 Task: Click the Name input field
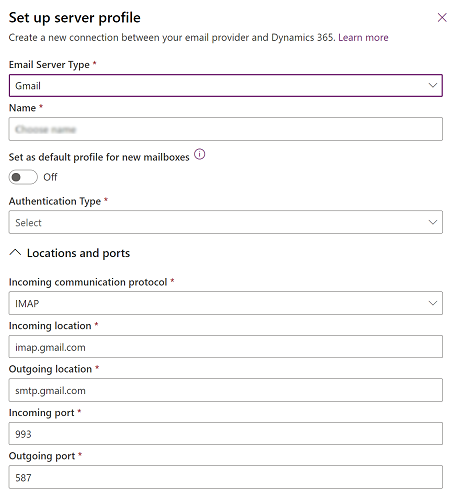tap(226, 129)
